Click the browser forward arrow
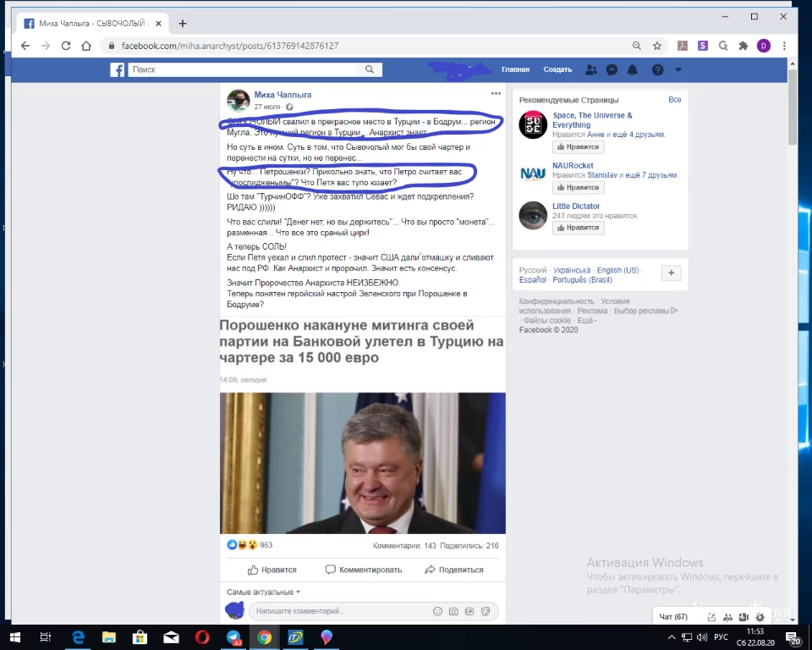The image size is (812, 650). 46,46
